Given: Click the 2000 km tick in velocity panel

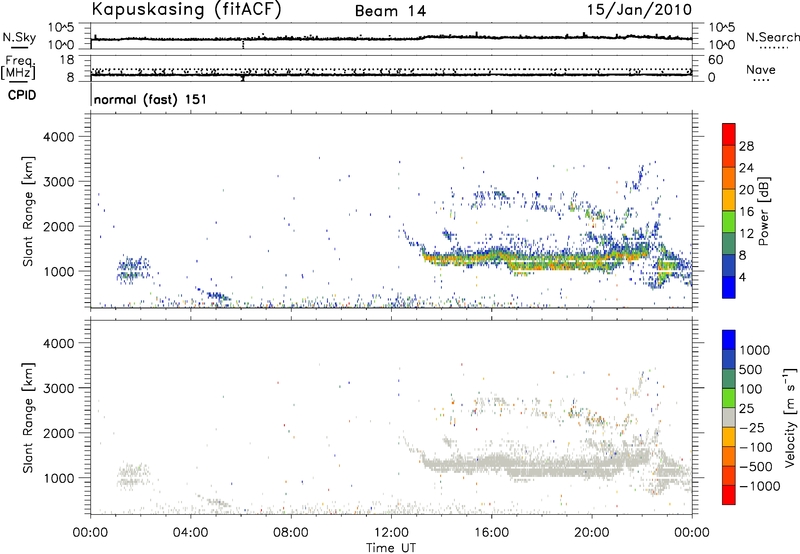Looking at the screenshot, I should click(x=59, y=433).
